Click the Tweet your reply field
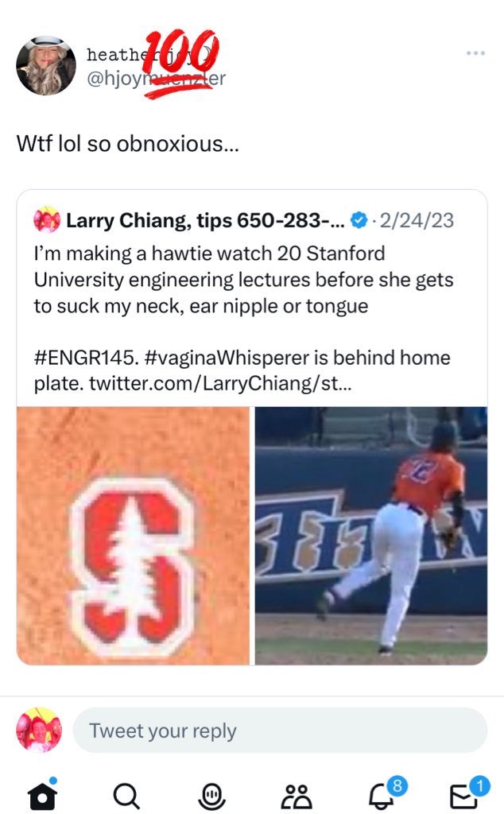 coord(280,731)
